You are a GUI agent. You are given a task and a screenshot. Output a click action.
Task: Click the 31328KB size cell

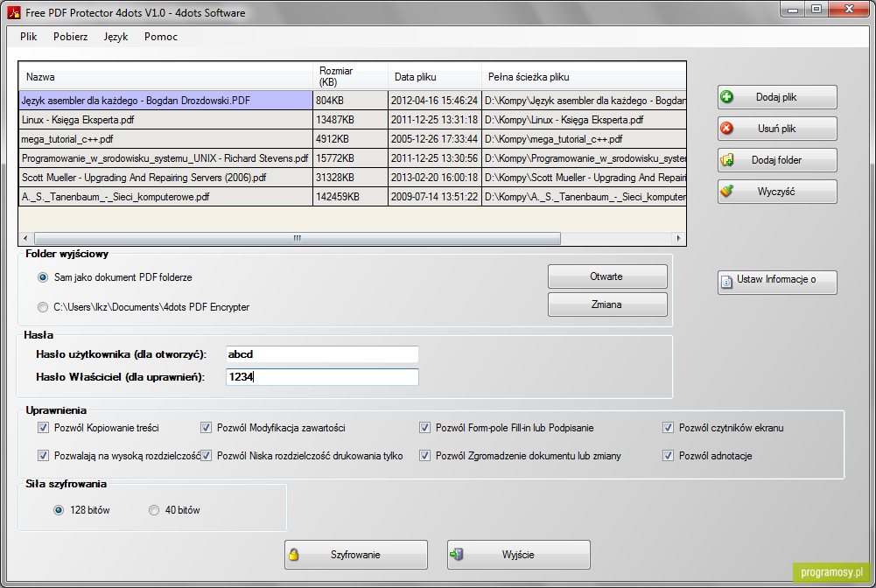pyautogui.click(x=350, y=178)
